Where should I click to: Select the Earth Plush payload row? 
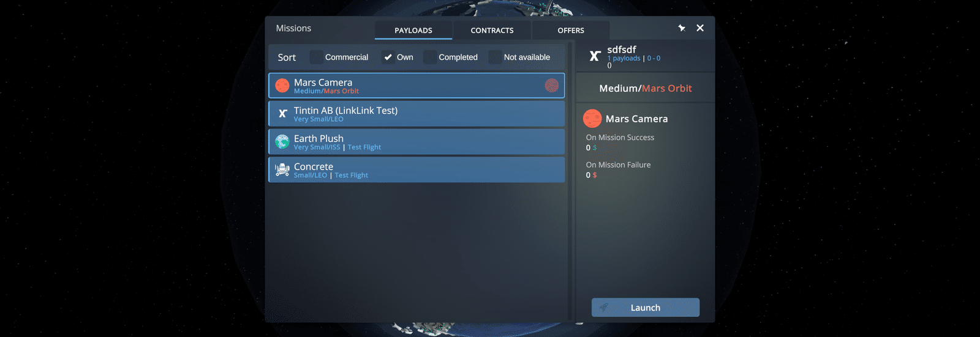tap(417, 142)
